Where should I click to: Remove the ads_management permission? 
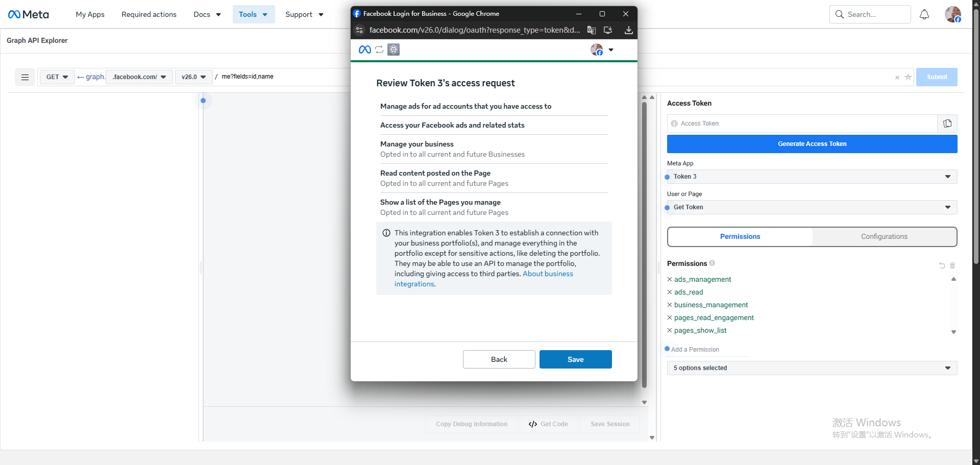pos(670,279)
